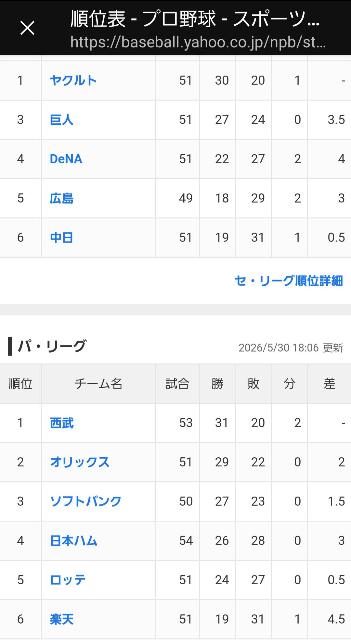
Task: Open the ソフトバンク team link
Action: pos(85,502)
